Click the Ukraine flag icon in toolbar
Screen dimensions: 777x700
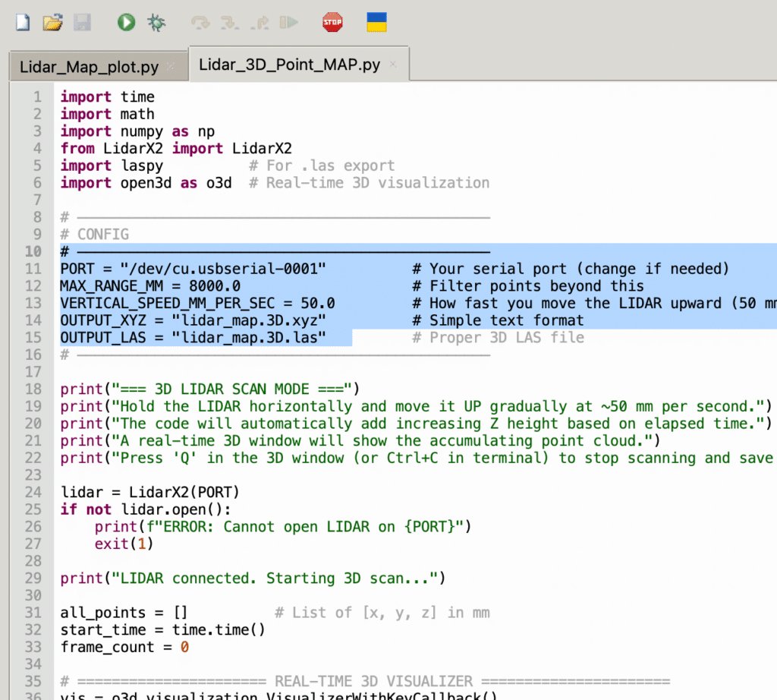pos(376,22)
